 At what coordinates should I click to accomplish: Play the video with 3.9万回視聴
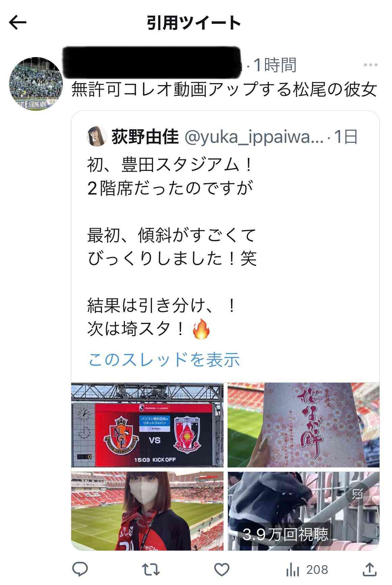pos(304,511)
